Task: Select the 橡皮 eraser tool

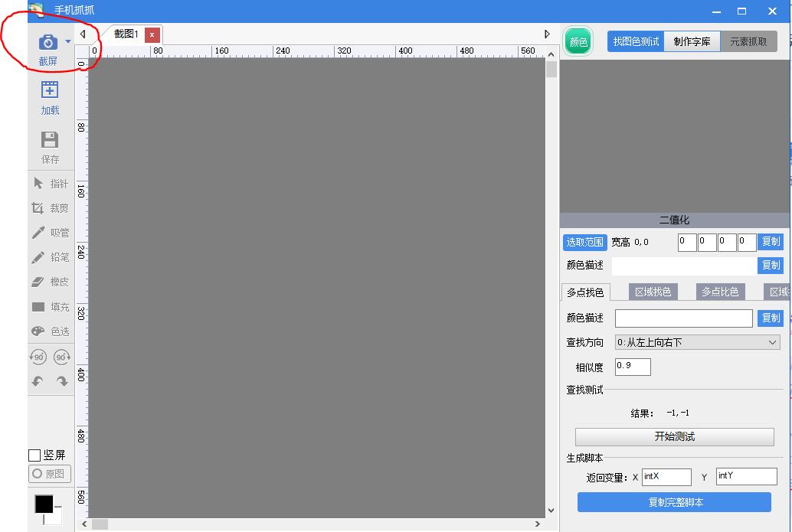Action: [50, 282]
